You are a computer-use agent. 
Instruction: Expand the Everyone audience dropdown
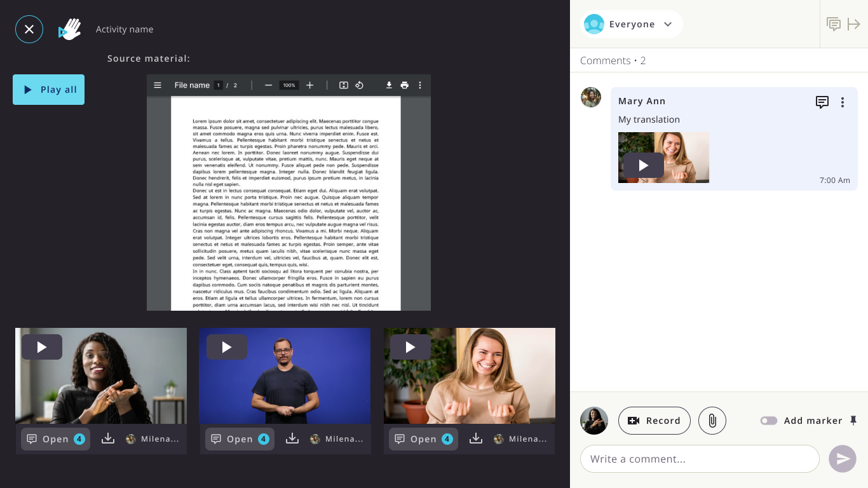pyautogui.click(x=631, y=24)
